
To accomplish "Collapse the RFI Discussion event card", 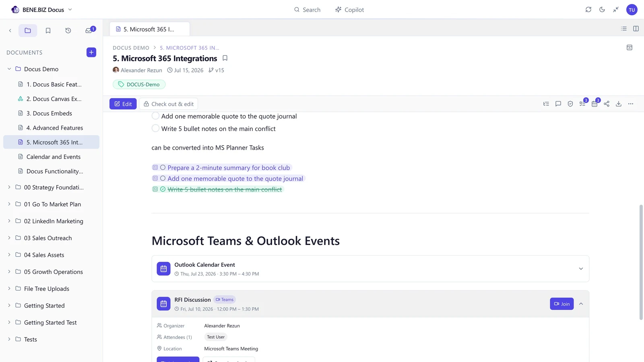I will (x=581, y=304).
